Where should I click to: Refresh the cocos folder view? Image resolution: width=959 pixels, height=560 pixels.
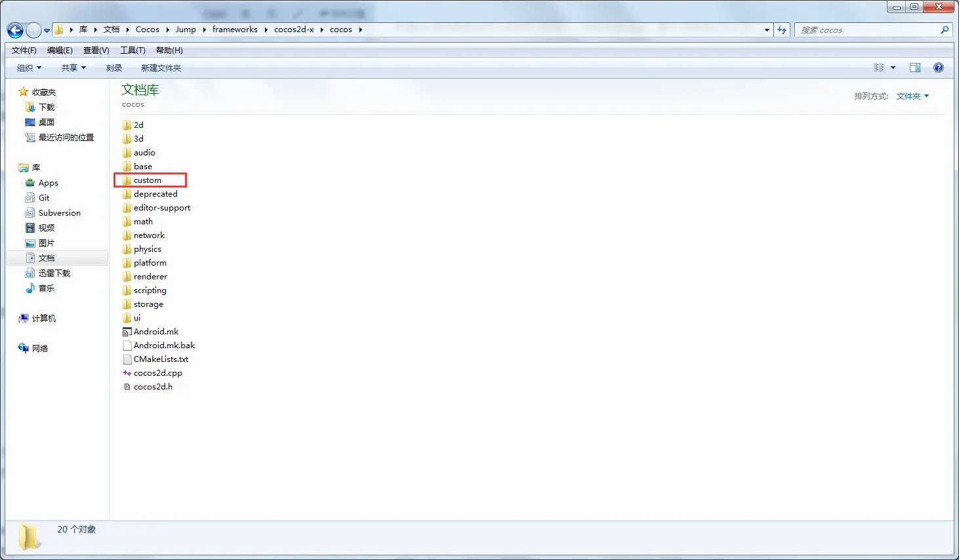(x=782, y=30)
